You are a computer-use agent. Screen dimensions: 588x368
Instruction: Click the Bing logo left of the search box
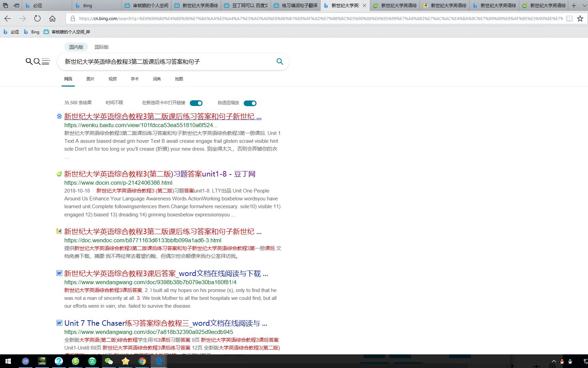[x=37, y=61]
